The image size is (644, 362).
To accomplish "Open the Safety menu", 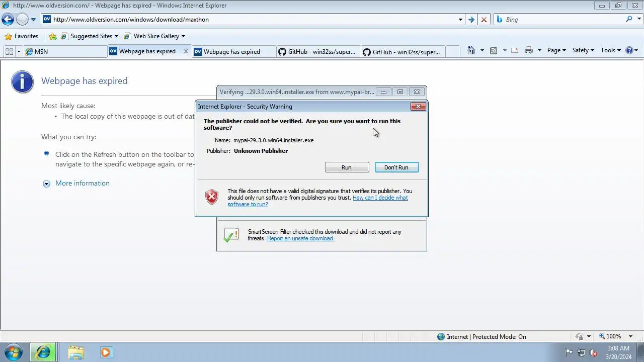I will pyautogui.click(x=583, y=50).
